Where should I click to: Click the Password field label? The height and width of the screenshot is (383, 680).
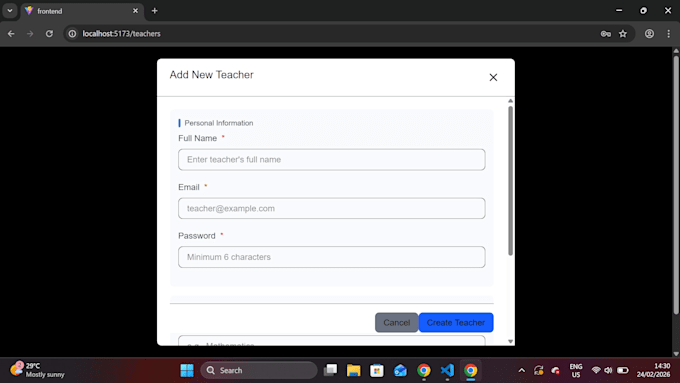196,236
